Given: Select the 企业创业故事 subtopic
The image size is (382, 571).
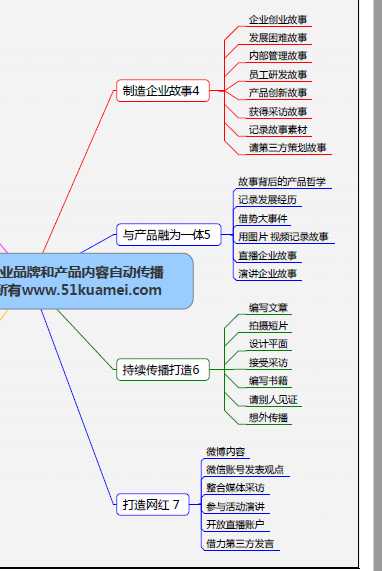Looking at the screenshot, I should pyautogui.click(x=278, y=20).
